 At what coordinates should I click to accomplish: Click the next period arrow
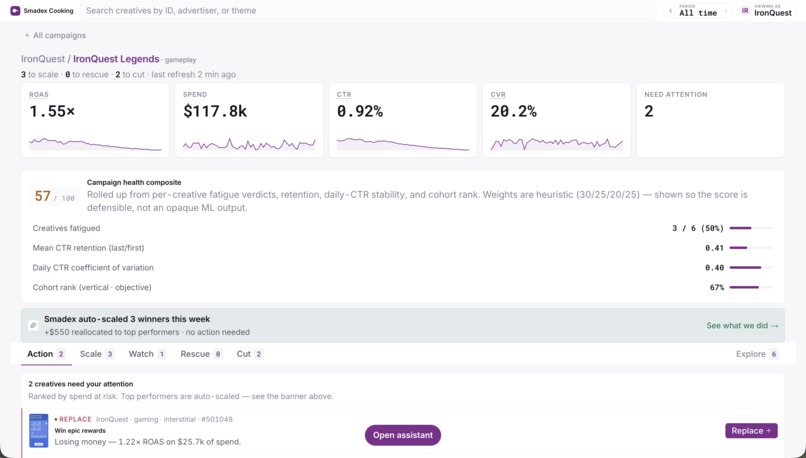point(726,11)
